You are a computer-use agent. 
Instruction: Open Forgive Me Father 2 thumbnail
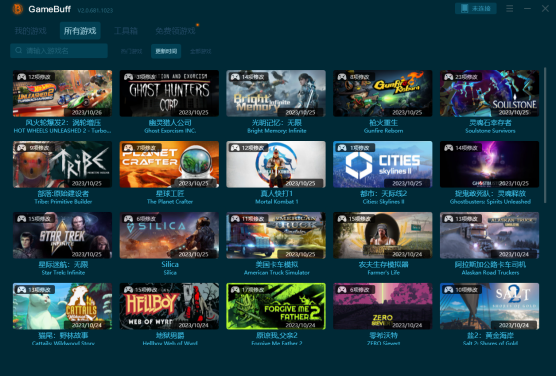click(x=276, y=306)
